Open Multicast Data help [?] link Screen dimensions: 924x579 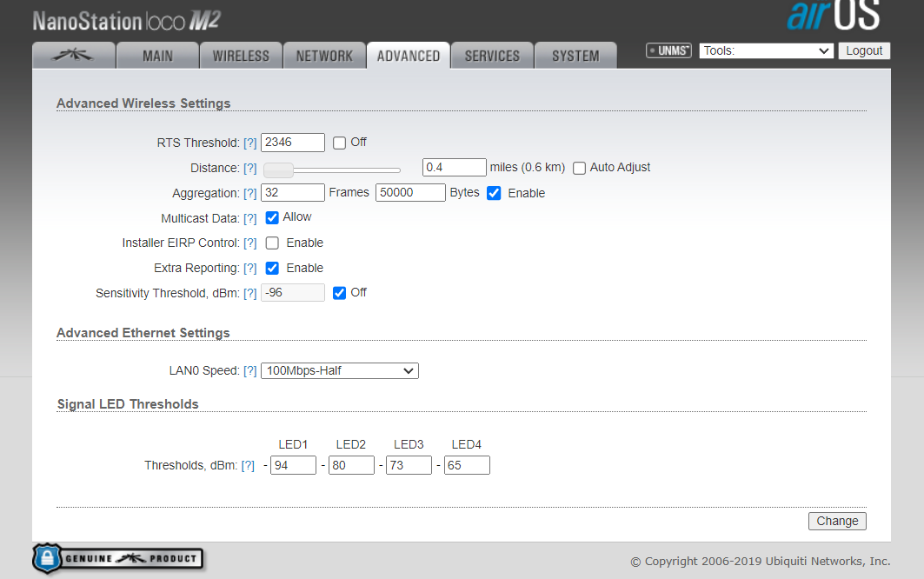pyautogui.click(x=250, y=219)
